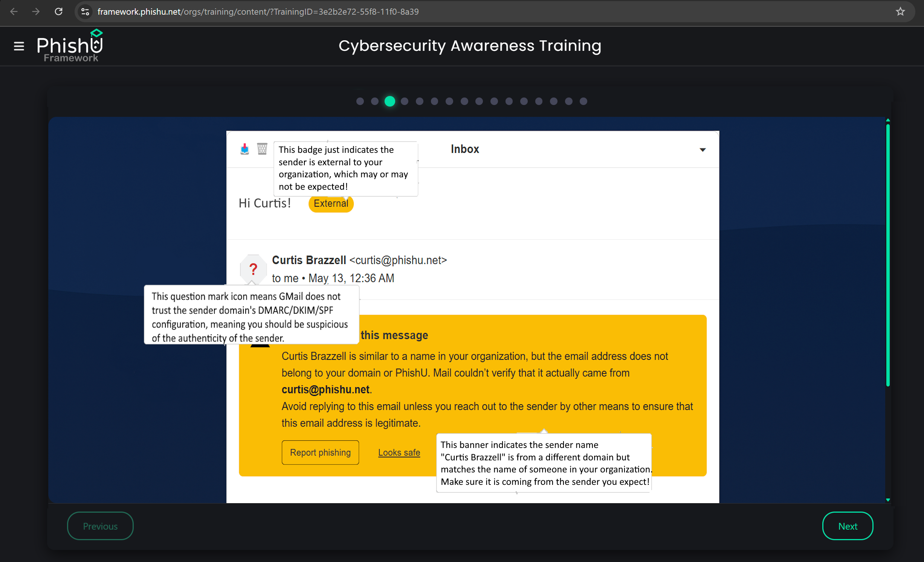Jump to the last slide progress dot
This screenshot has width=924, height=562.
(583, 101)
